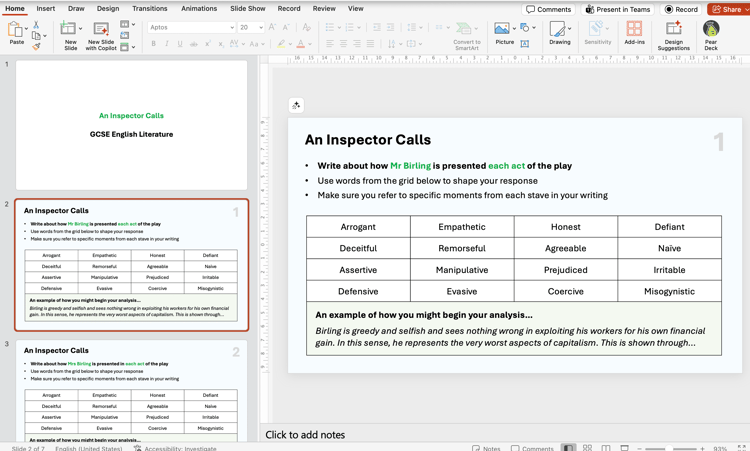Click the Designer icon above the slide

point(296,105)
